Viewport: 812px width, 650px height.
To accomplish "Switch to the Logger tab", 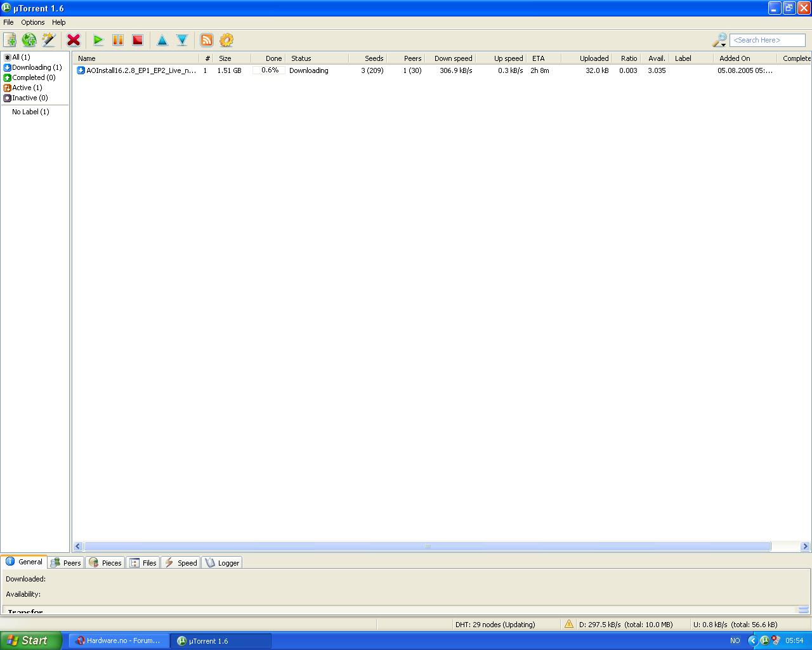I will pos(222,563).
